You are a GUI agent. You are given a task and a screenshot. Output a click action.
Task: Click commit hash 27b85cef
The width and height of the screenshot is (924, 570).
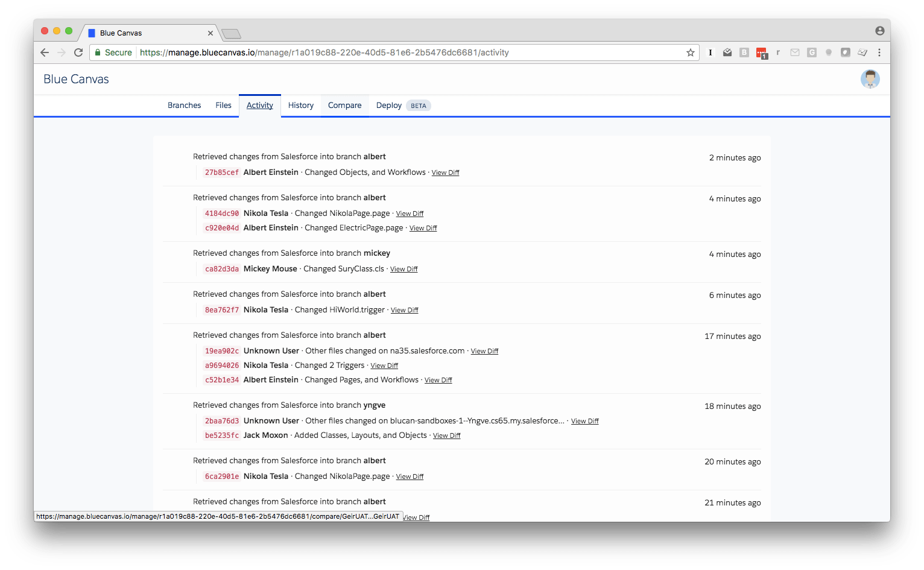pos(222,173)
